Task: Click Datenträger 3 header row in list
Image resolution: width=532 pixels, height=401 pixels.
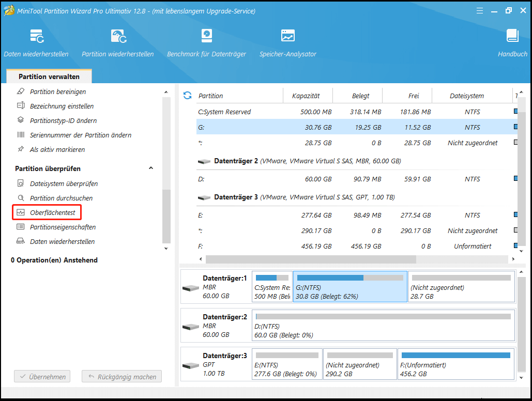Action: (x=357, y=197)
